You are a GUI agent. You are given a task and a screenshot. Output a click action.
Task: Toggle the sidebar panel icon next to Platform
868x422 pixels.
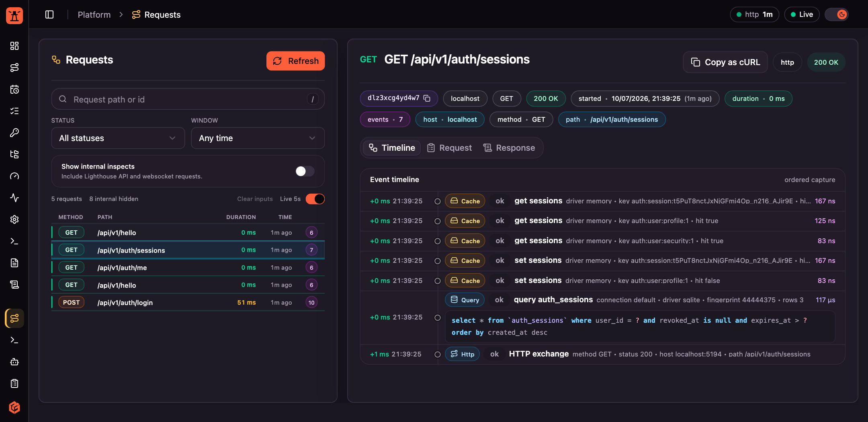coord(49,14)
